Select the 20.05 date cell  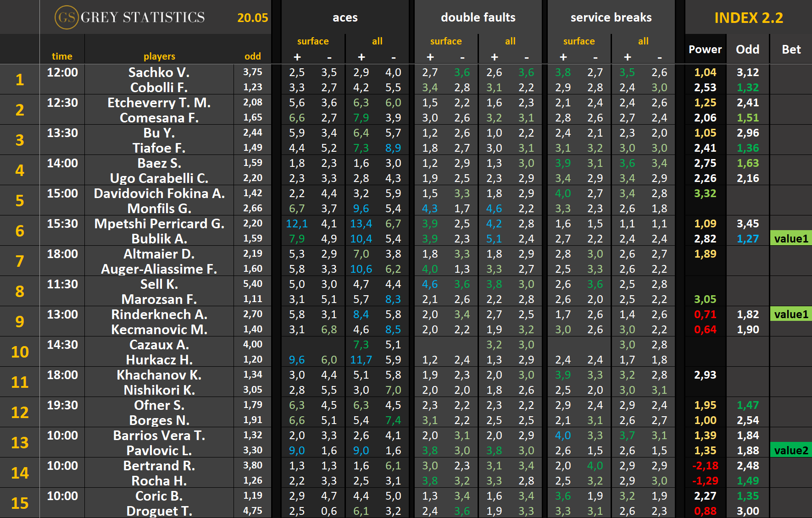(252, 18)
